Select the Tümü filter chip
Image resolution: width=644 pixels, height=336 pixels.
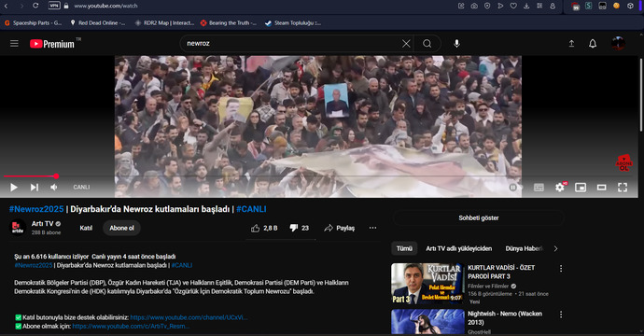point(404,248)
